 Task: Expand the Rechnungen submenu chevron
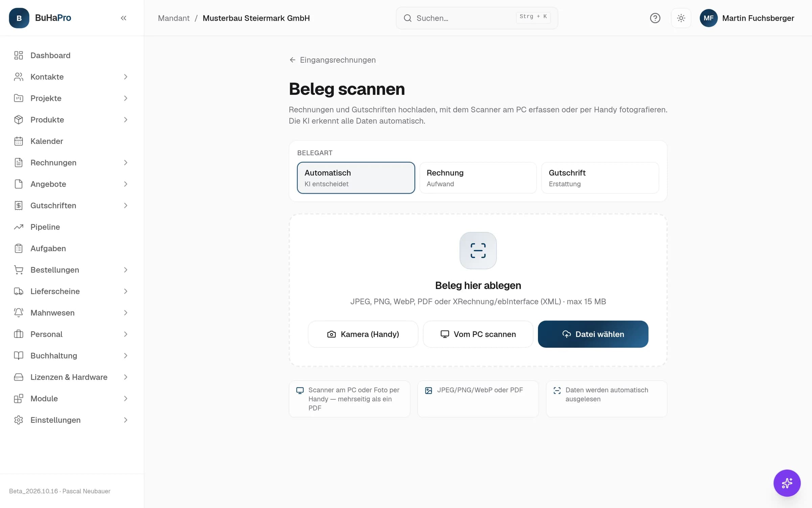126,163
